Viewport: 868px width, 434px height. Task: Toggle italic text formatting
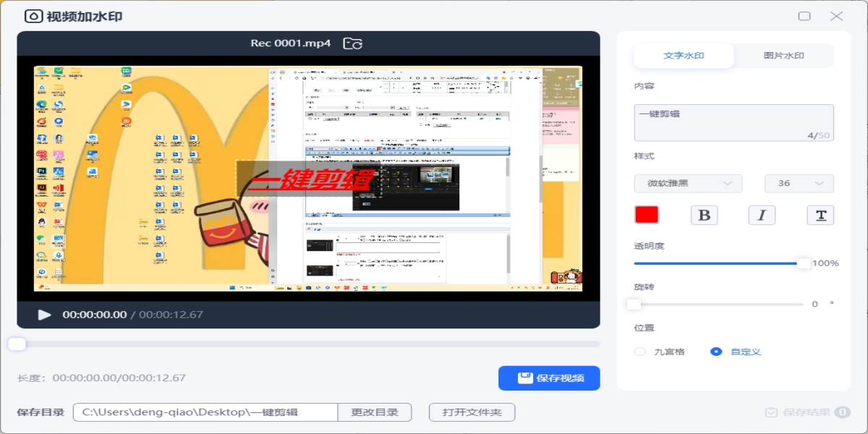click(762, 215)
